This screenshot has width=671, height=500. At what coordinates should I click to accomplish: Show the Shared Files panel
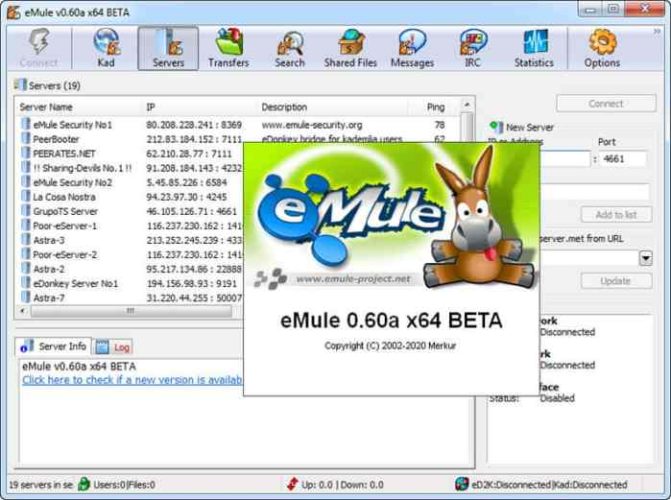click(x=350, y=48)
